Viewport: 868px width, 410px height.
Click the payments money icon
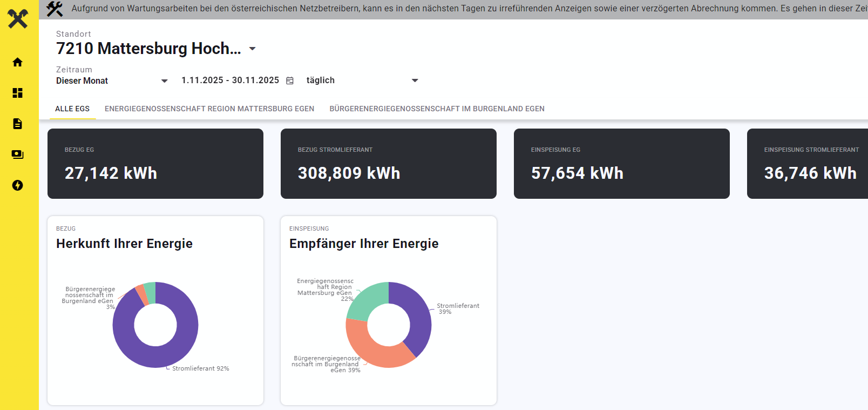point(18,154)
